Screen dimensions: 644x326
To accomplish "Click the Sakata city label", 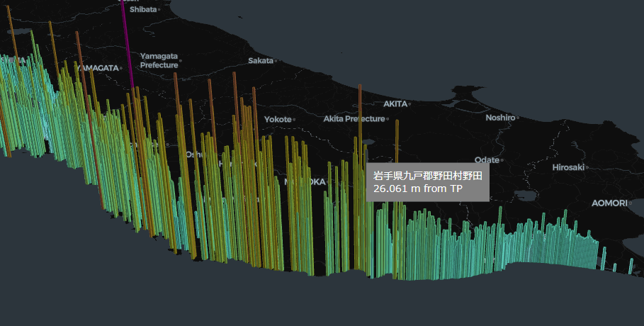I will click(x=261, y=60).
